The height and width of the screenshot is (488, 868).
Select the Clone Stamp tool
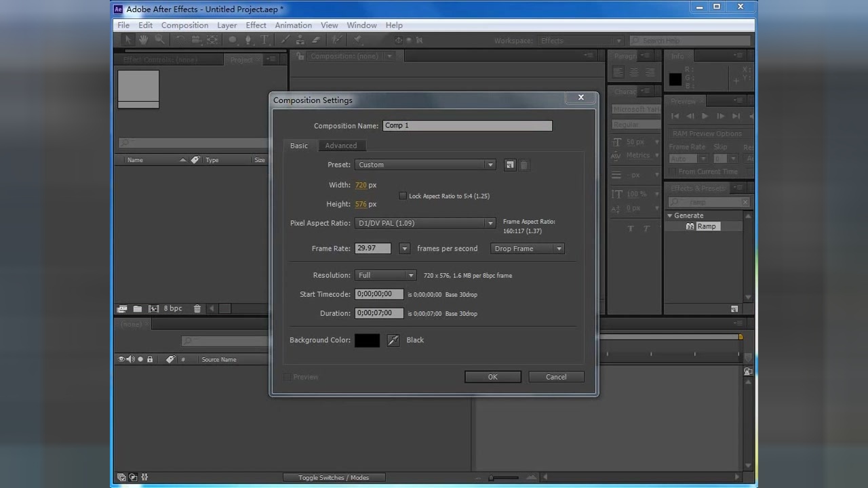pos(300,39)
